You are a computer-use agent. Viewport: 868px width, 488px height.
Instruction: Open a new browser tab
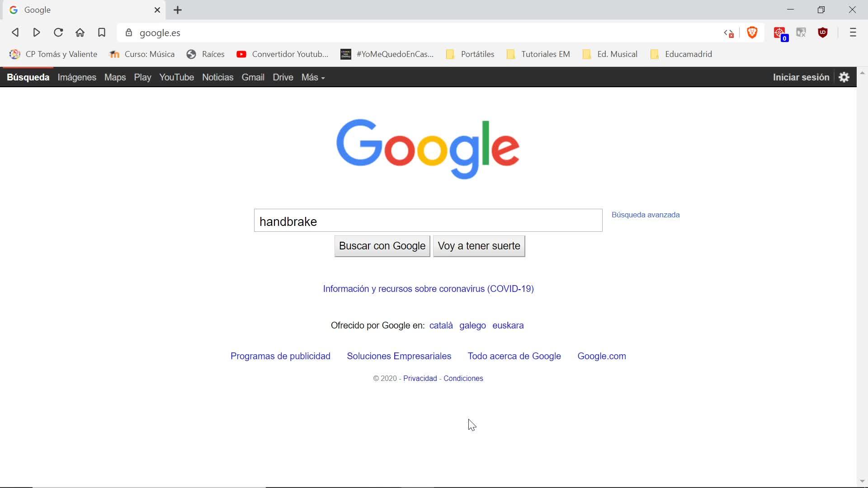pos(178,10)
